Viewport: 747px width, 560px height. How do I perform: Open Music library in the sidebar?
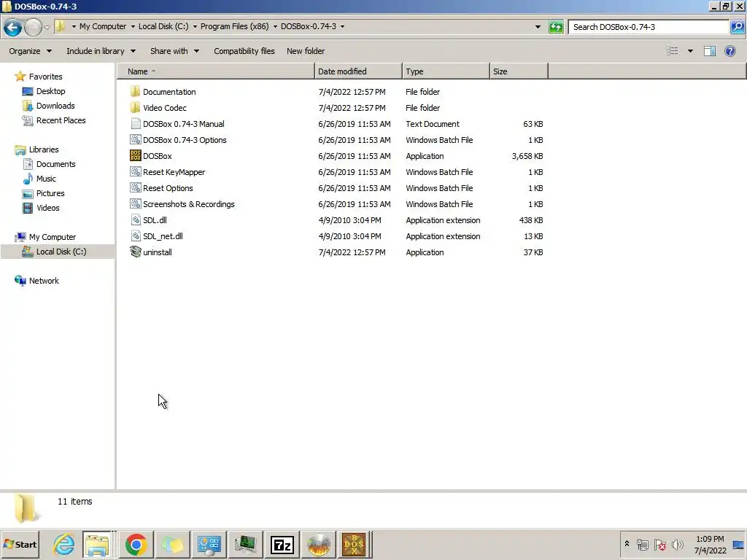click(46, 179)
